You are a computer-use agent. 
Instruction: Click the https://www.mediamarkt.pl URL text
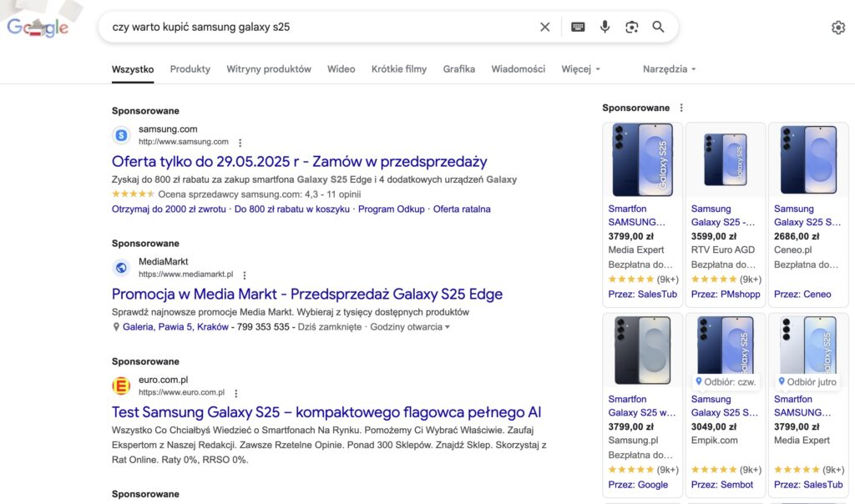[185, 275]
